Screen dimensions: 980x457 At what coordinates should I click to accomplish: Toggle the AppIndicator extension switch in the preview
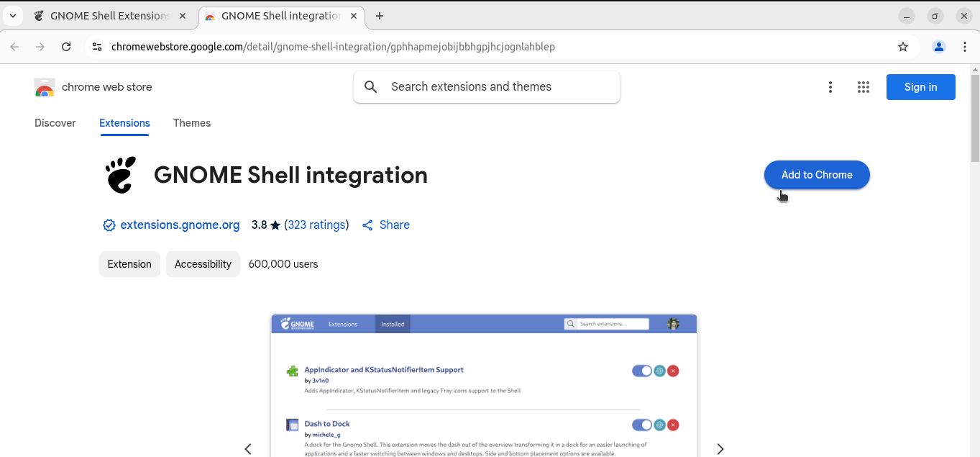642,371
